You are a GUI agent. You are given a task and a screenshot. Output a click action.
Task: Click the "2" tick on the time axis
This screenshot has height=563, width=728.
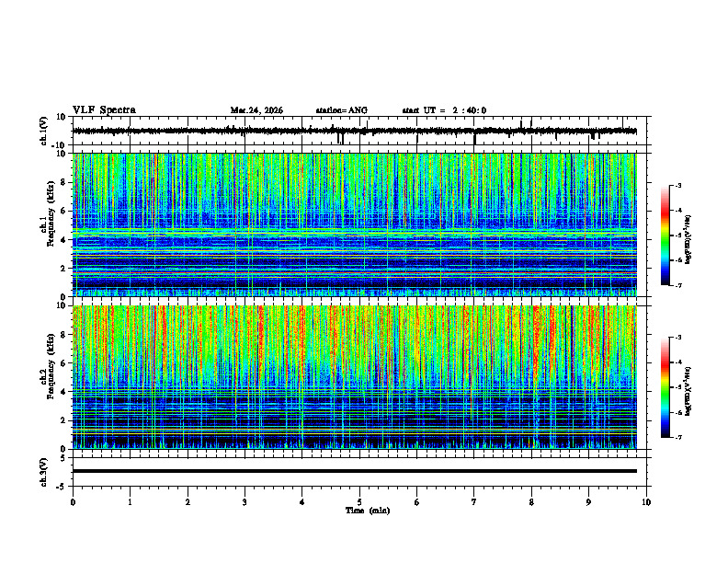[188, 502]
